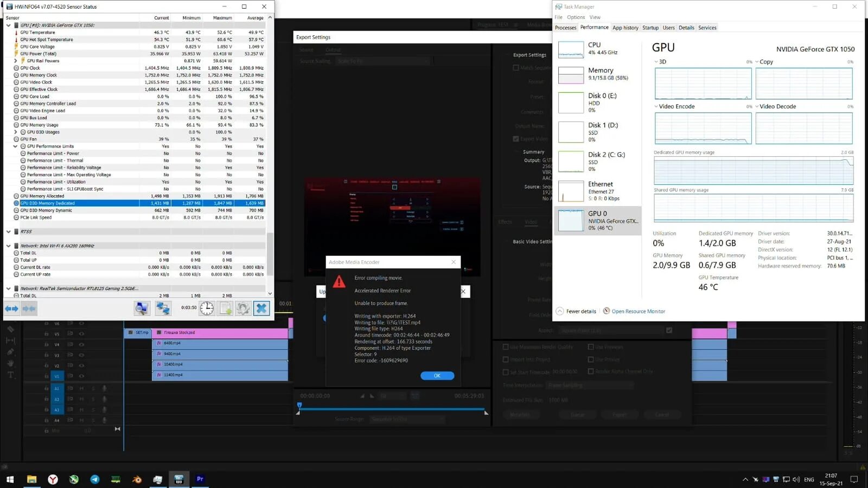The image size is (868, 488).
Task: Open the Video Encode graph dropdown
Action: coord(656,106)
